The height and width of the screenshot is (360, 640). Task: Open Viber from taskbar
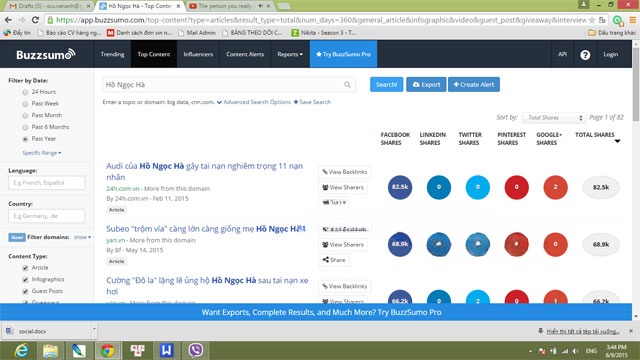pyautogui.click(x=196, y=350)
